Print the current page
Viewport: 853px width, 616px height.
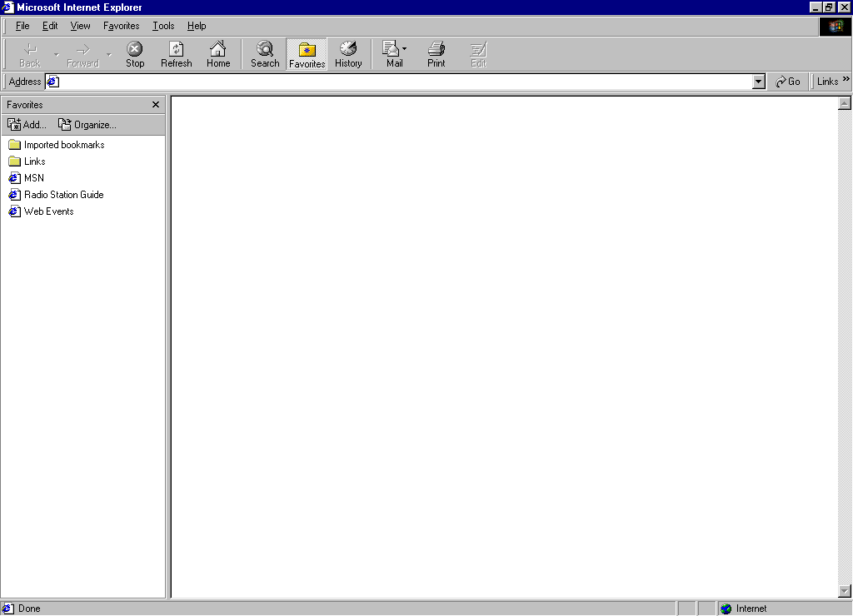436,54
